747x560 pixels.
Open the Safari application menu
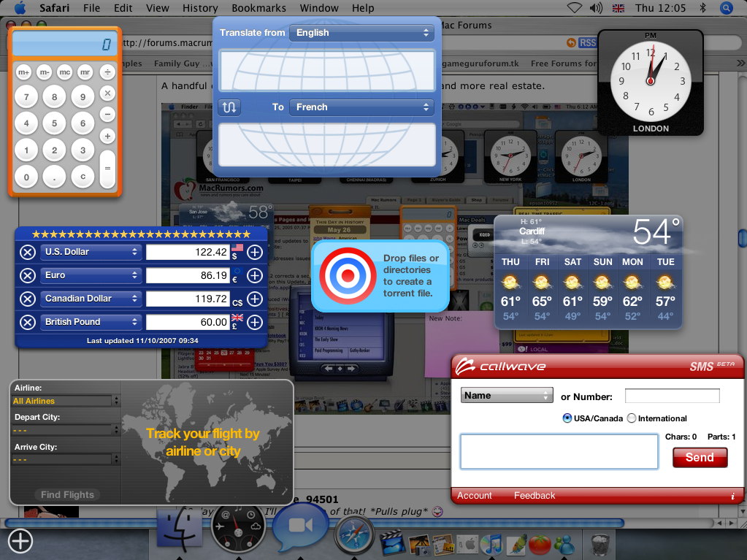(x=54, y=8)
